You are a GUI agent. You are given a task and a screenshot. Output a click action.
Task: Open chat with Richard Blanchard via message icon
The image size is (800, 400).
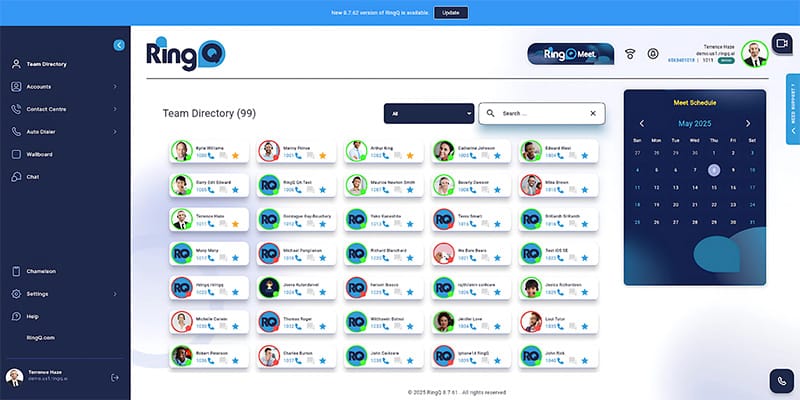[x=397, y=258]
